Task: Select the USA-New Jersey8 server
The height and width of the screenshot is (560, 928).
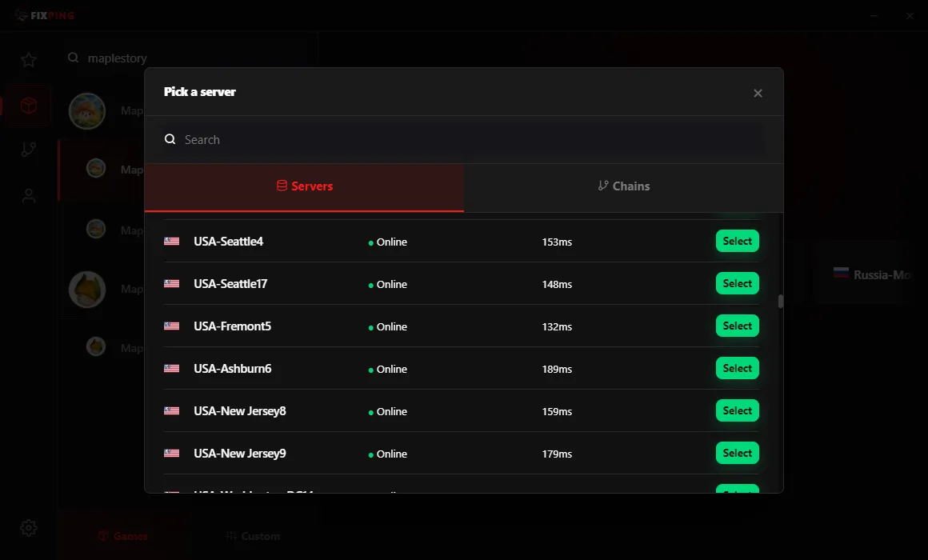Action: coord(738,411)
